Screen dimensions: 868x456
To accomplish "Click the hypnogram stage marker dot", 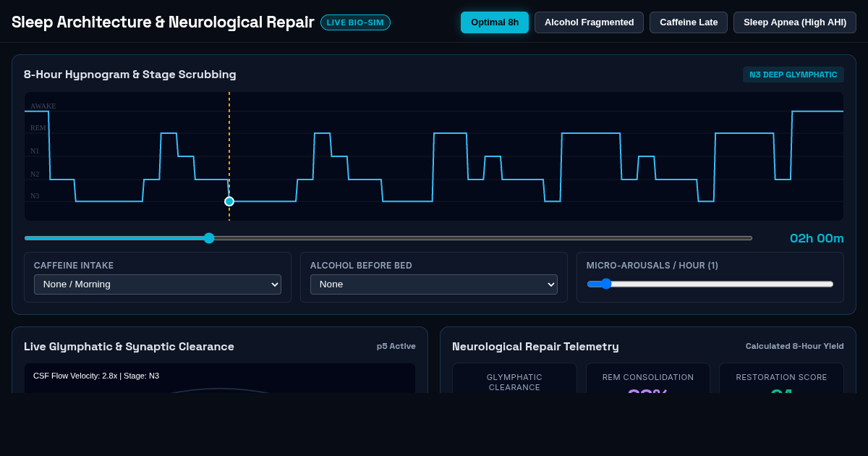I will [229, 201].
